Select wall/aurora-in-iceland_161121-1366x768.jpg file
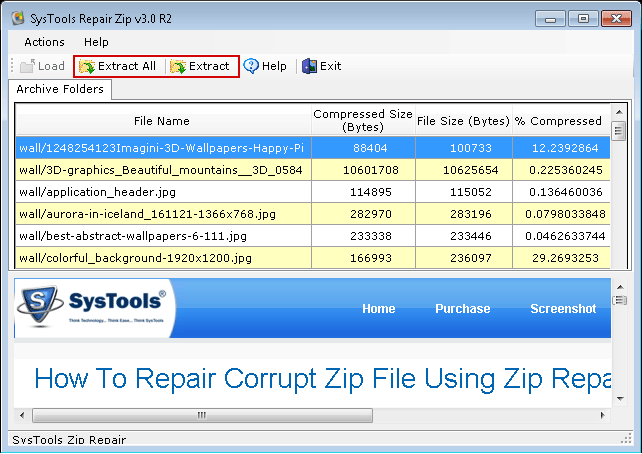The width and height of the screenshot is (642, 454). tap(313, 214)
